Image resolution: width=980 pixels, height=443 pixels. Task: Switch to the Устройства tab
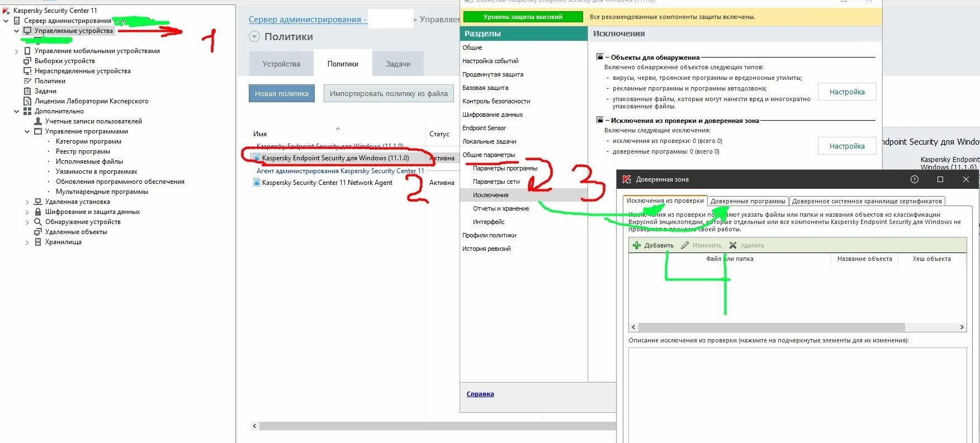tap(281, 64)
